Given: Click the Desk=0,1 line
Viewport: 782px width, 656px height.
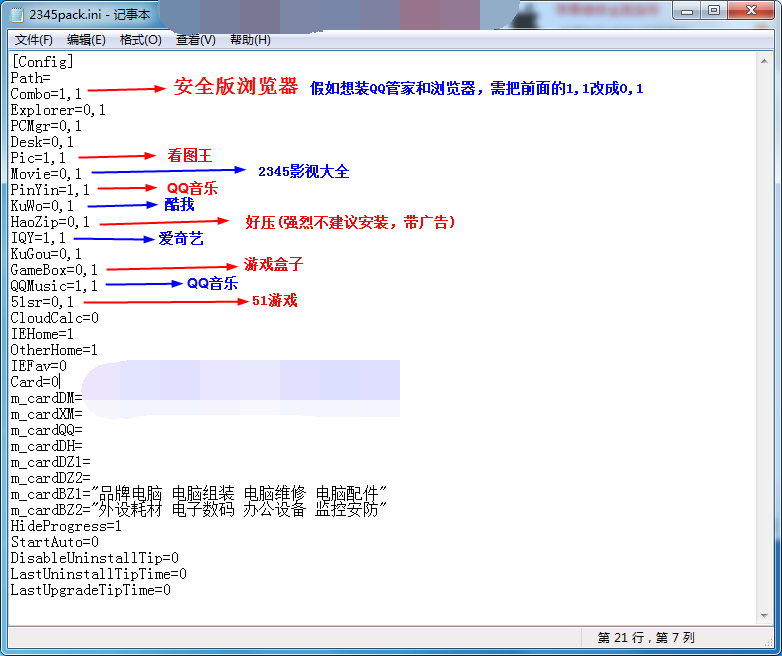Looking at the screenshot, I should [x=42, y=142].
